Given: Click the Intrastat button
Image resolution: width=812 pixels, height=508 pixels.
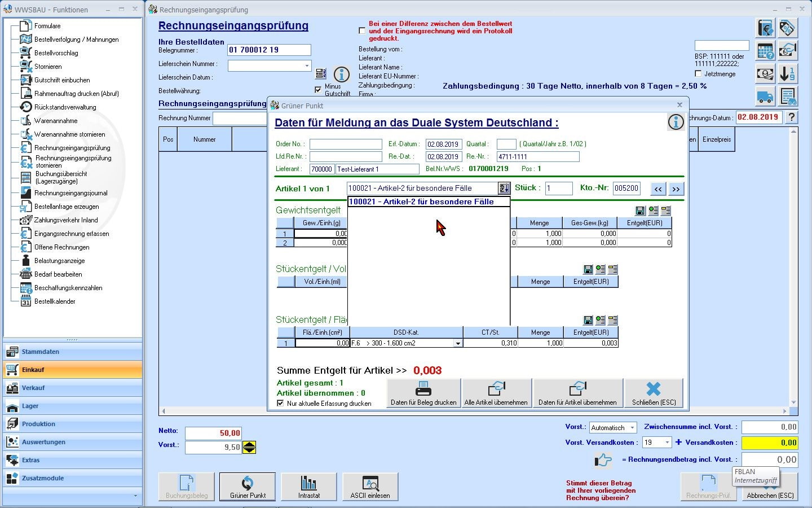Looking at the screenshot, I should (309, 487).
